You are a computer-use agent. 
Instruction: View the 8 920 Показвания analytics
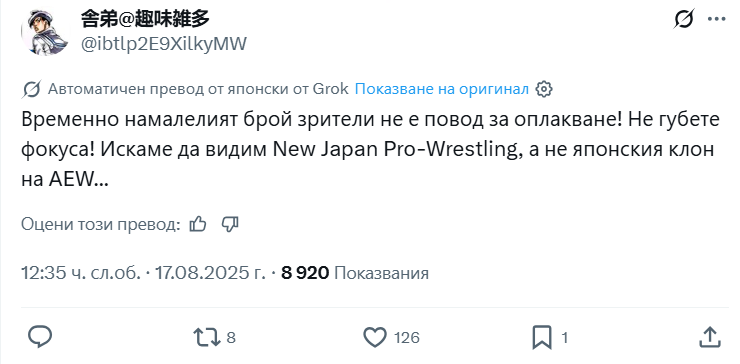point(355,273)
